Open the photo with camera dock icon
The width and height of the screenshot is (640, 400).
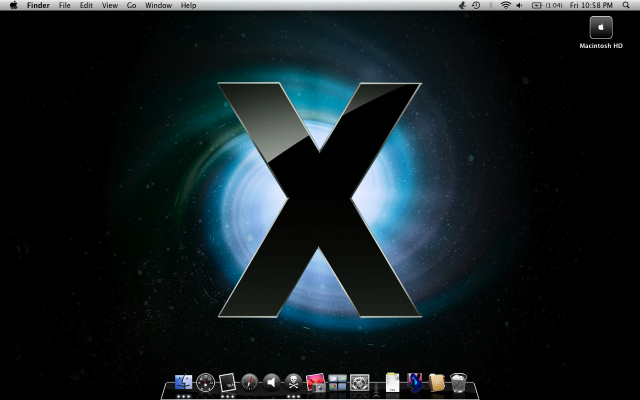pyautogui.click(x=316, y=382)
